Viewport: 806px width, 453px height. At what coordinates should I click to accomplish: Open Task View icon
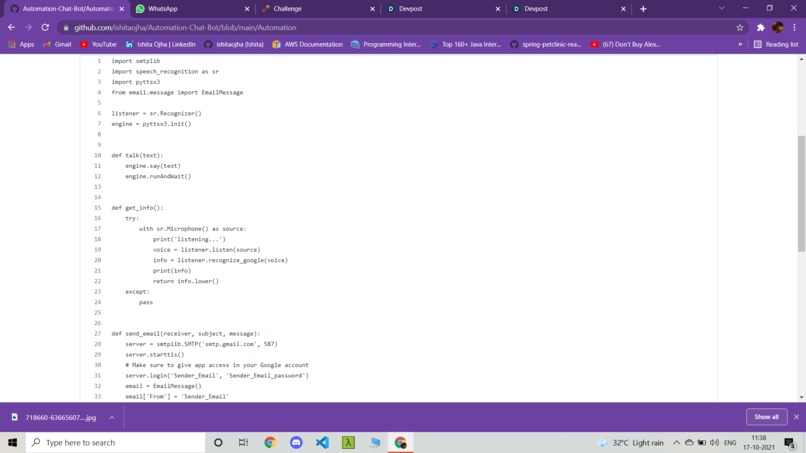[x=244, y=443]
